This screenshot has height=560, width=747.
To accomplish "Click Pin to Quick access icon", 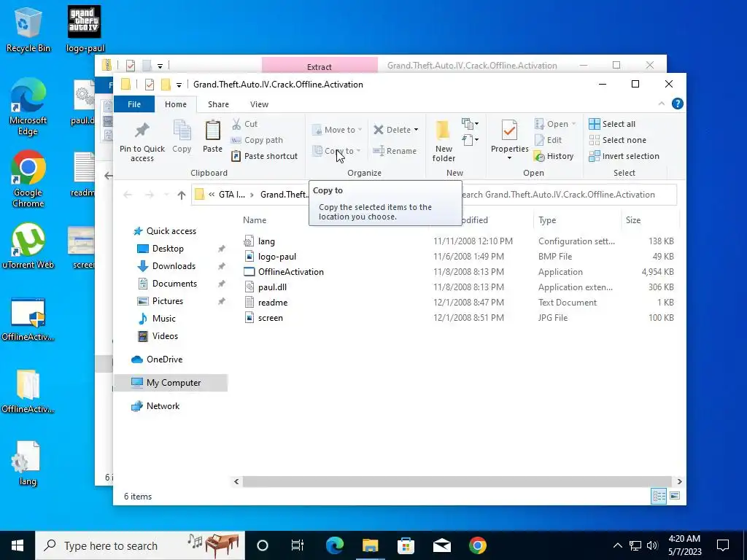I will [142, 130].
